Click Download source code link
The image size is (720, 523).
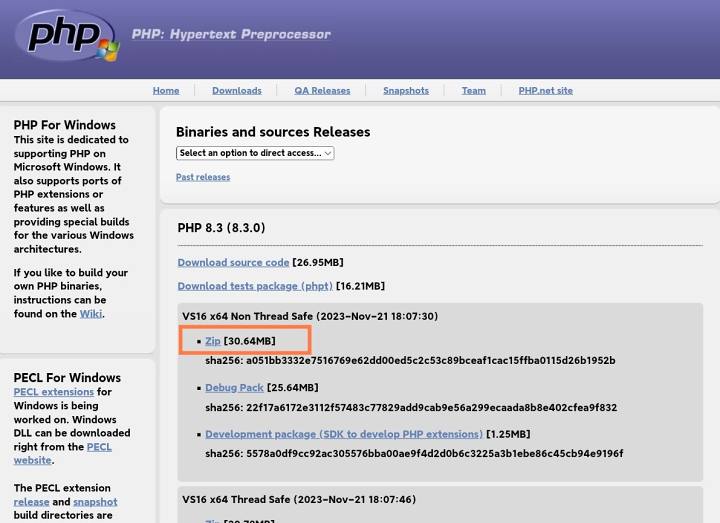pyautogui.click(x=233, y=262)
